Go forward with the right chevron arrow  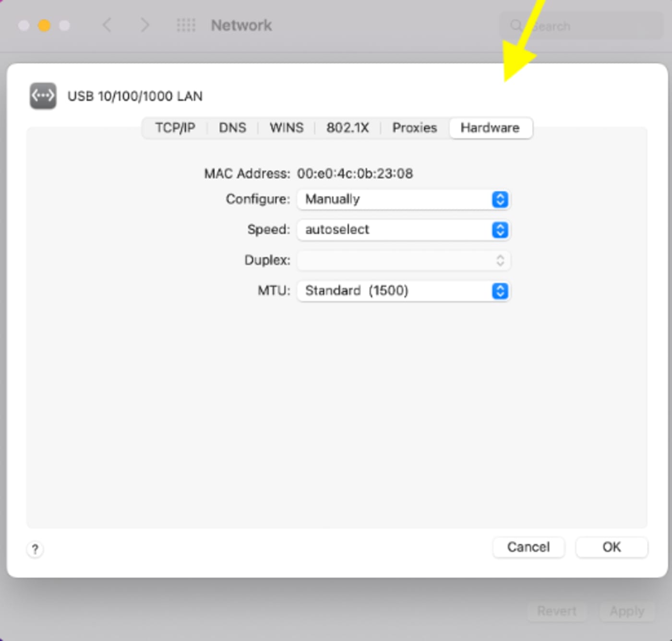pos(144,25)
